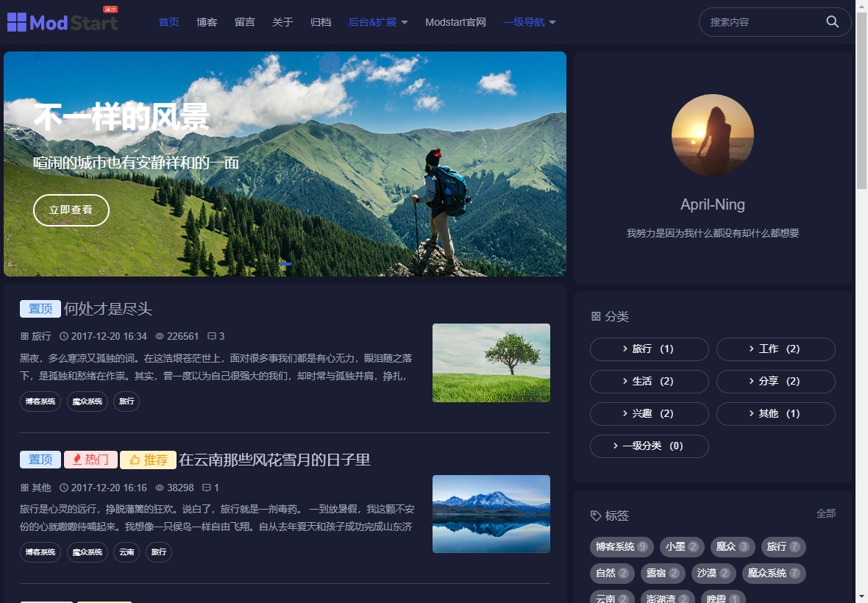
Task: Click the tag icon beside 标签 heading
Action: tap(596, 515)
